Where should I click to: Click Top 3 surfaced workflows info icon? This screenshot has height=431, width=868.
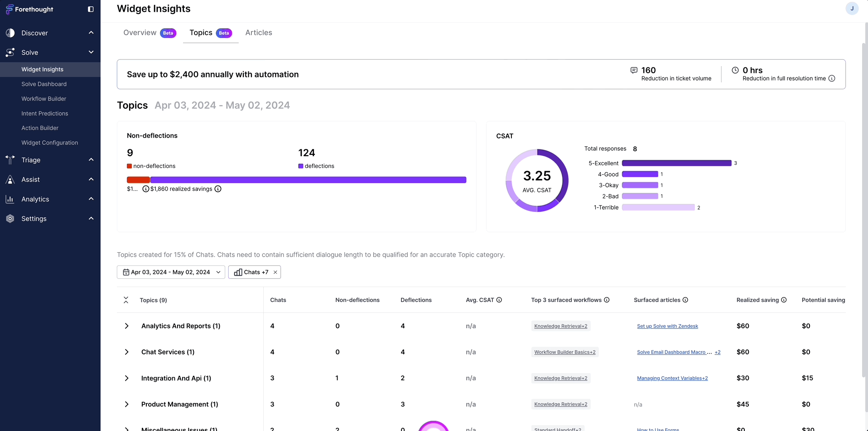click(607, 300)
